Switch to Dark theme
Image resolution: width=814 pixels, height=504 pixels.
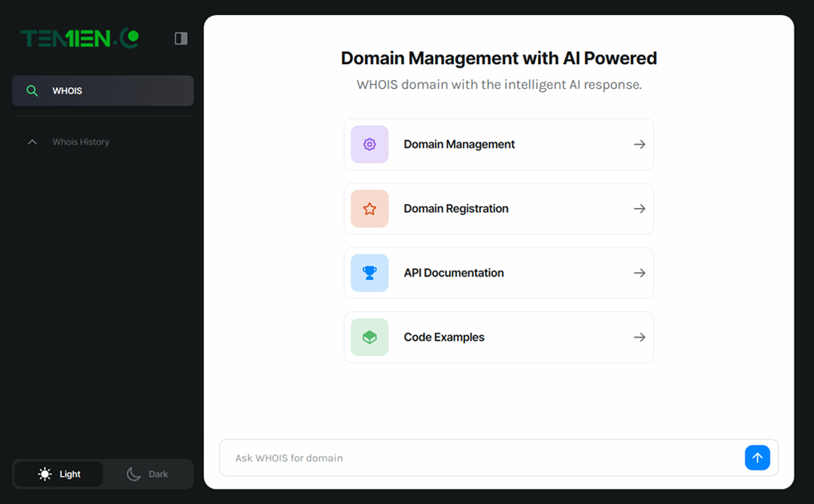148,474
